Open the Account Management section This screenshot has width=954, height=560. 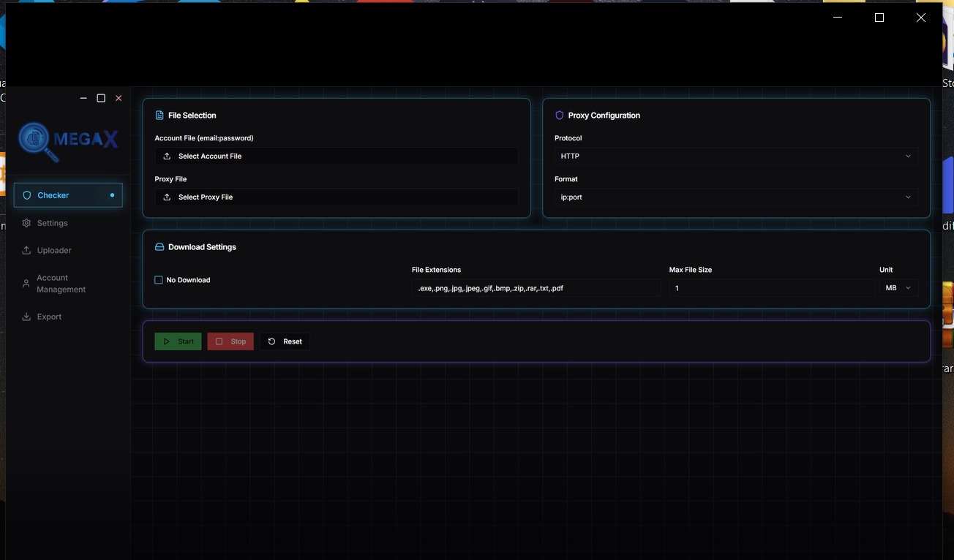61,284
